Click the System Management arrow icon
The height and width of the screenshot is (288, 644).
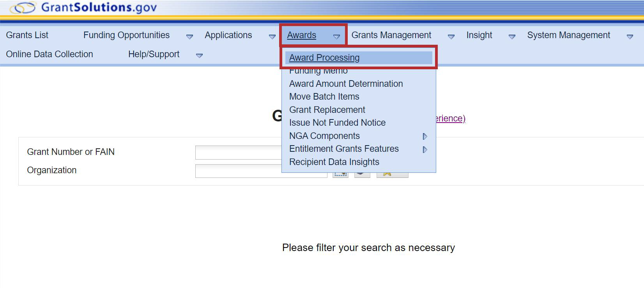tap(630, 37)
